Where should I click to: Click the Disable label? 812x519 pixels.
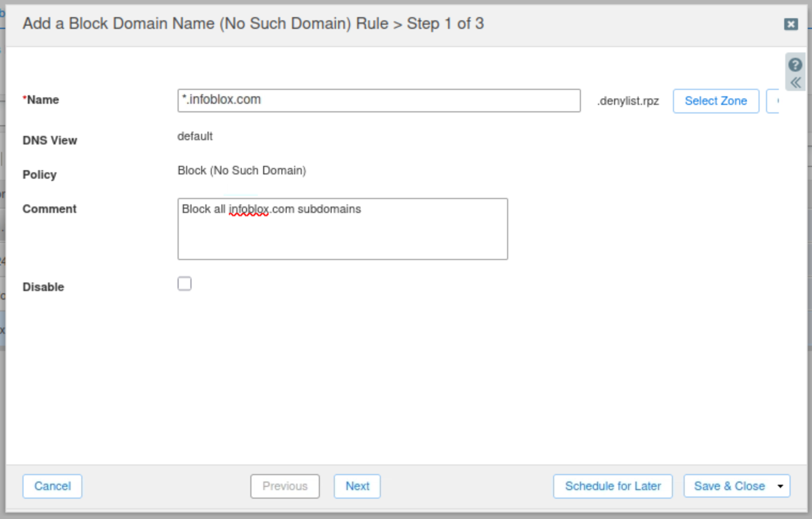tap(43, 287)
